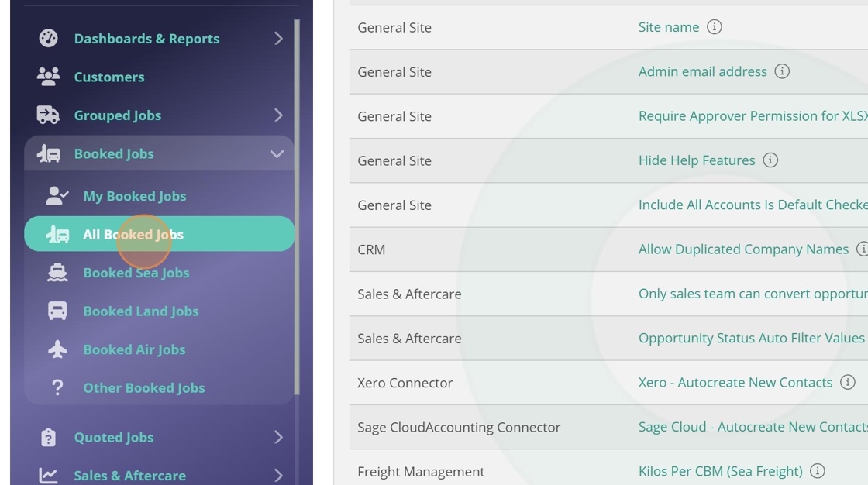
Task: Click the Dashboards & Reports gauge icon
Action: coord(48,38)
